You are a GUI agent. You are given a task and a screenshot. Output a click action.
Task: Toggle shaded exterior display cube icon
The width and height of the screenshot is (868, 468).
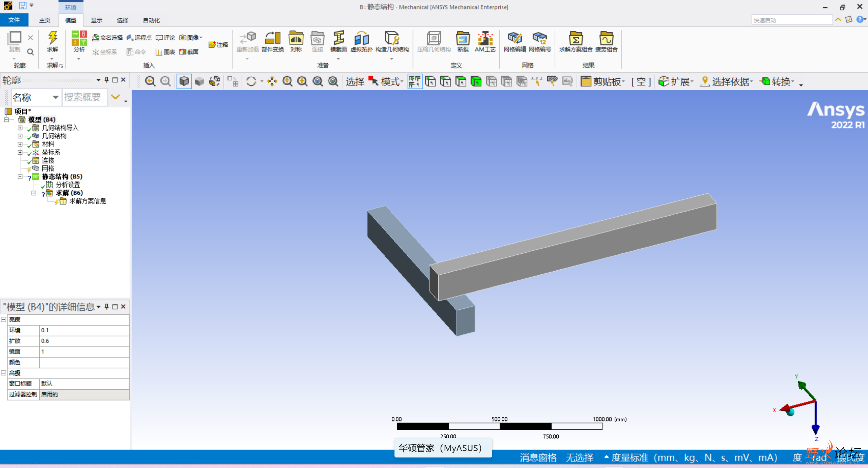(184, 81)
